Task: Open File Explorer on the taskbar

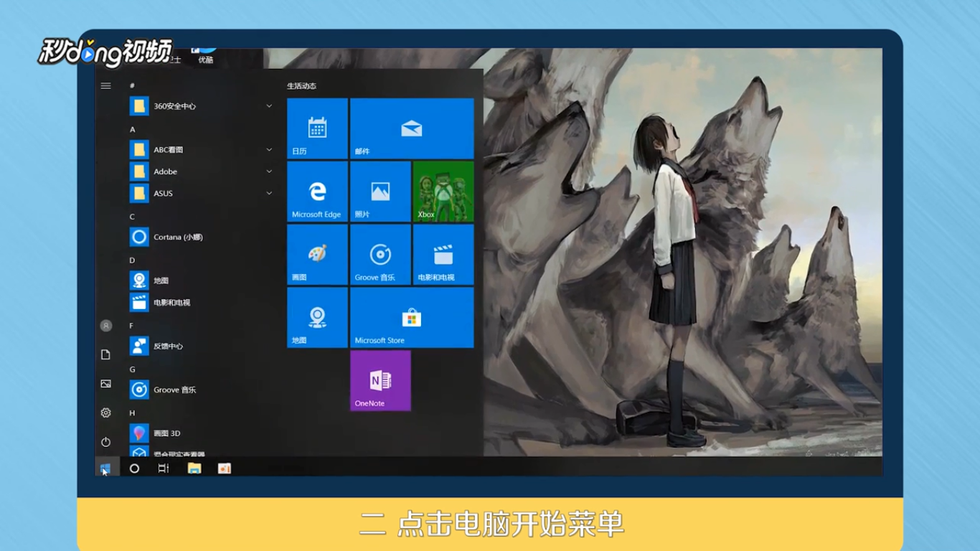Action: click(x=194, y=468)
